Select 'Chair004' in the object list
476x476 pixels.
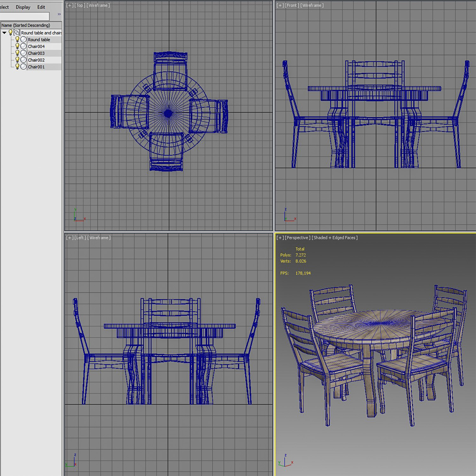coord(36,46)
